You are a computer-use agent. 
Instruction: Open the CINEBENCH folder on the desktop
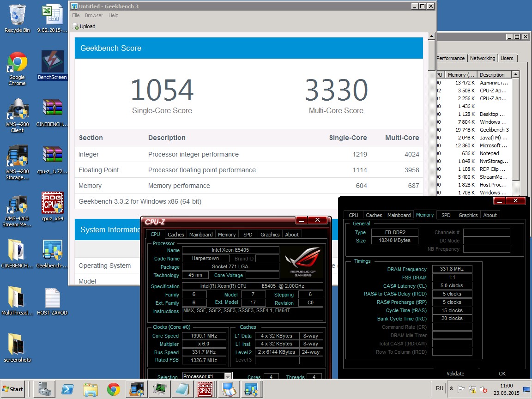pos(17,254)
